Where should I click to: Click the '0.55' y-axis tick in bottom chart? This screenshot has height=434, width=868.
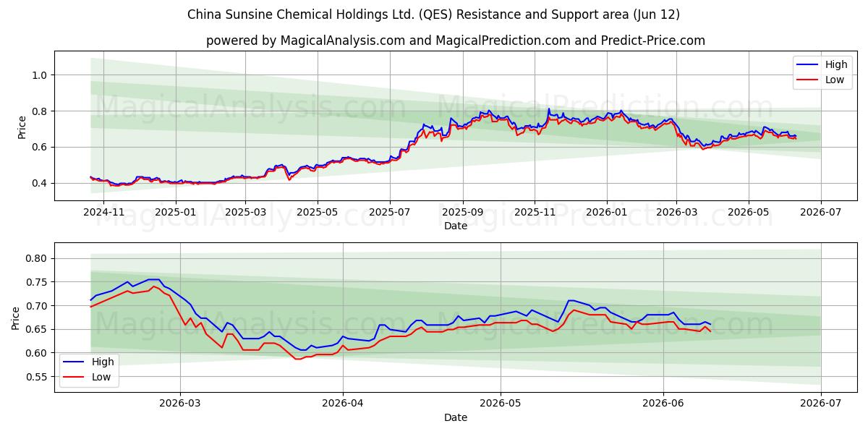(37, 377)
